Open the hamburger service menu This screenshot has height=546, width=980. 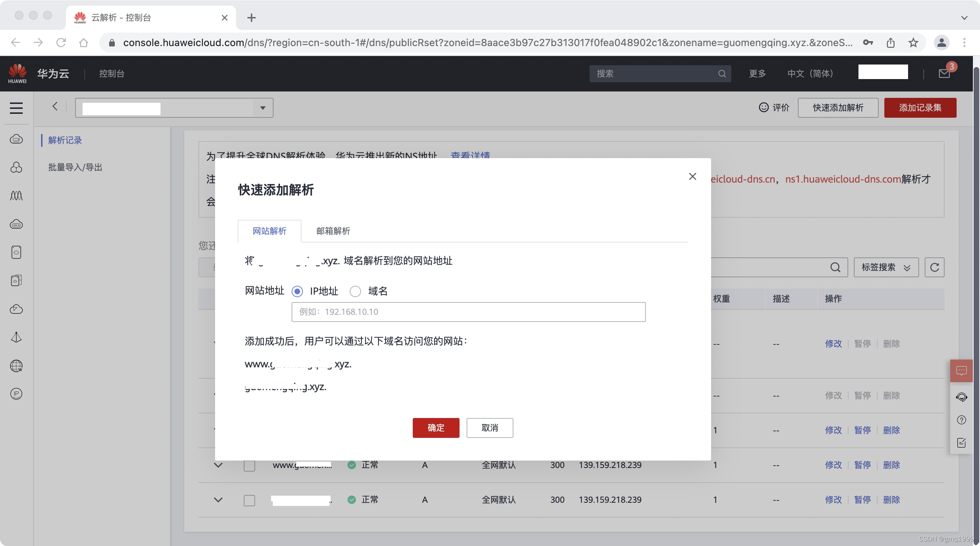16,108
